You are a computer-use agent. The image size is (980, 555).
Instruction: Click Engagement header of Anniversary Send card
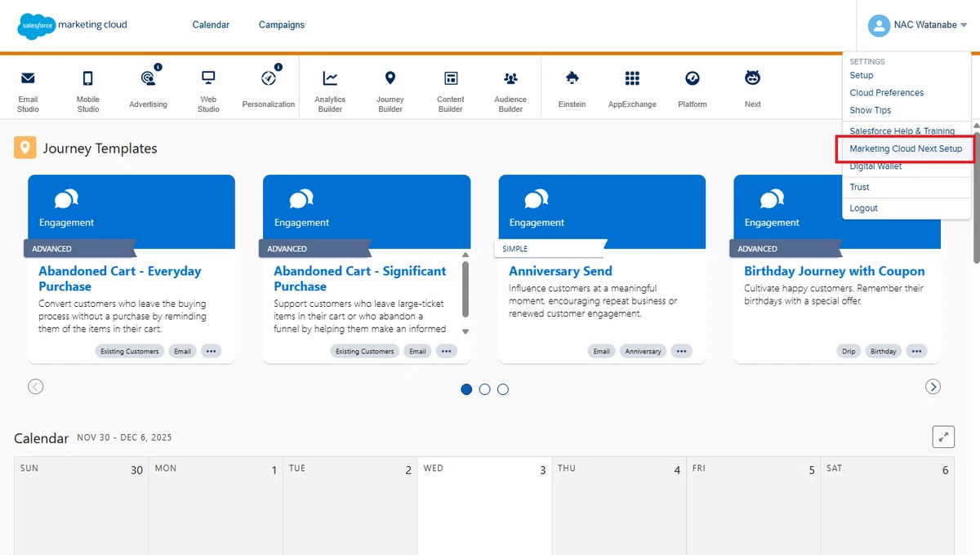point(602,211)
